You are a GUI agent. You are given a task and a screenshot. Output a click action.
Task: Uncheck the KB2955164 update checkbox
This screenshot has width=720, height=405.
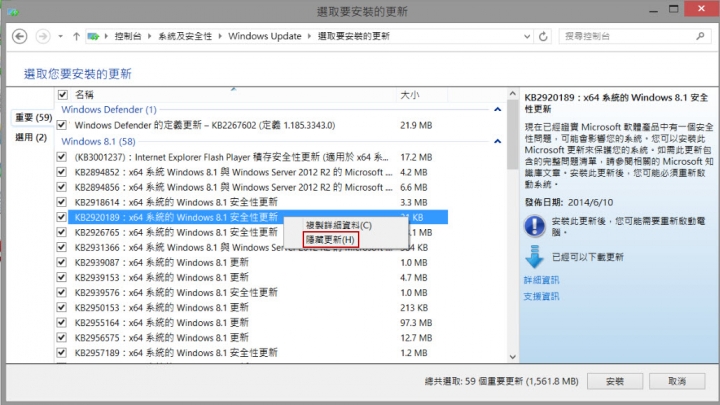61,322
